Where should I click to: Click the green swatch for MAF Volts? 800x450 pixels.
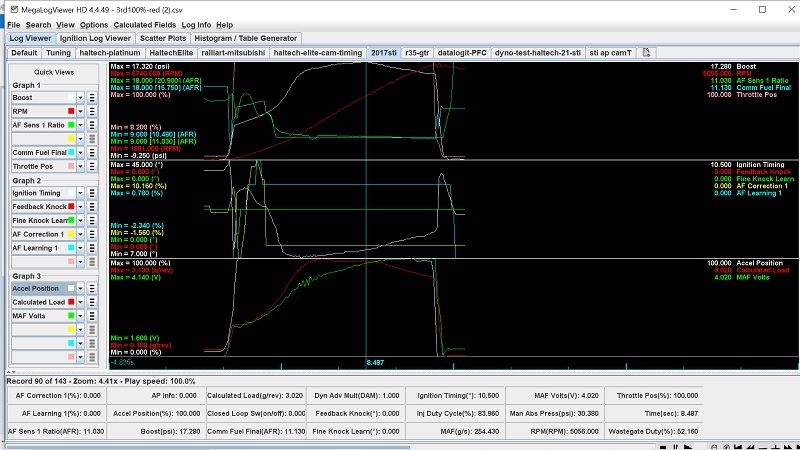(x=71, y=316)
